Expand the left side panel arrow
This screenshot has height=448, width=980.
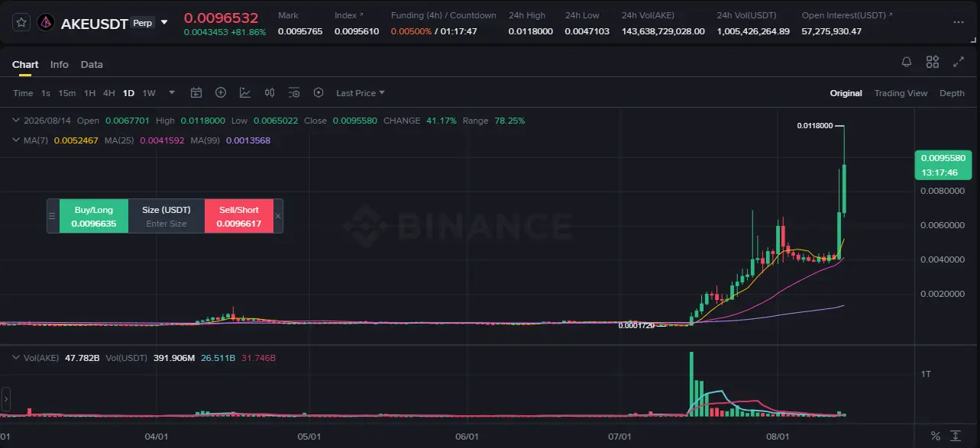[5, 398]
